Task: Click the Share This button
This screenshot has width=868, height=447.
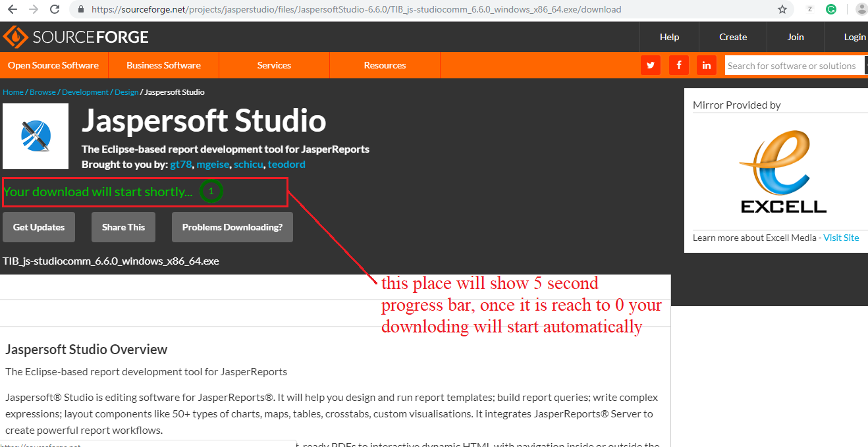Action: [123, 227]
